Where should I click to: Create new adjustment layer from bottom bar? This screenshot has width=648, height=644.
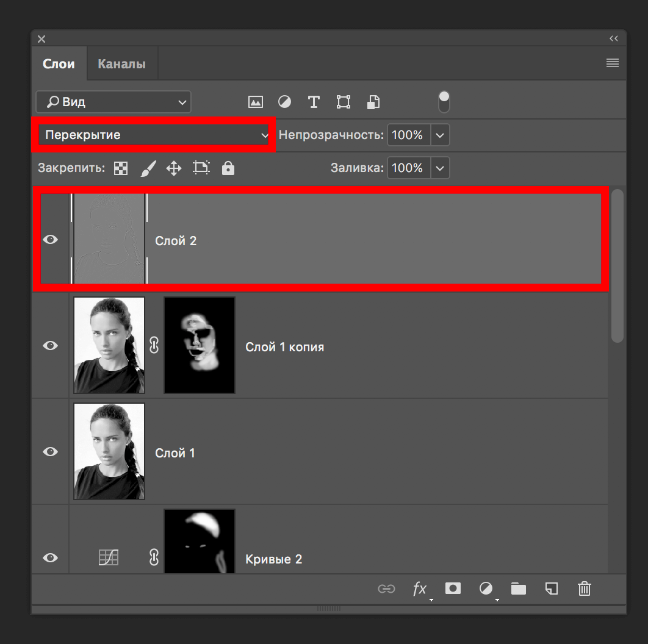pos(486,589)
